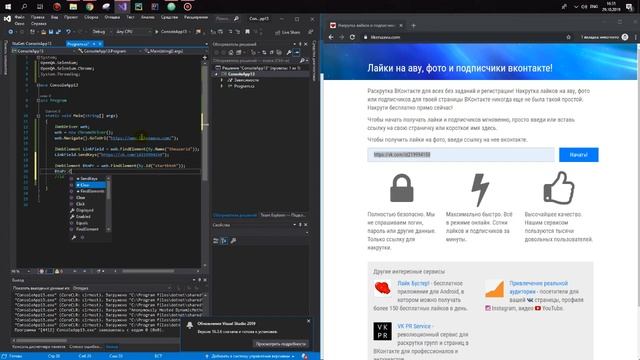Switch to NuGet: ConsoleApp13 tab
The height and width of the screenshot is (360, 640).
click(x=32, y=44)
